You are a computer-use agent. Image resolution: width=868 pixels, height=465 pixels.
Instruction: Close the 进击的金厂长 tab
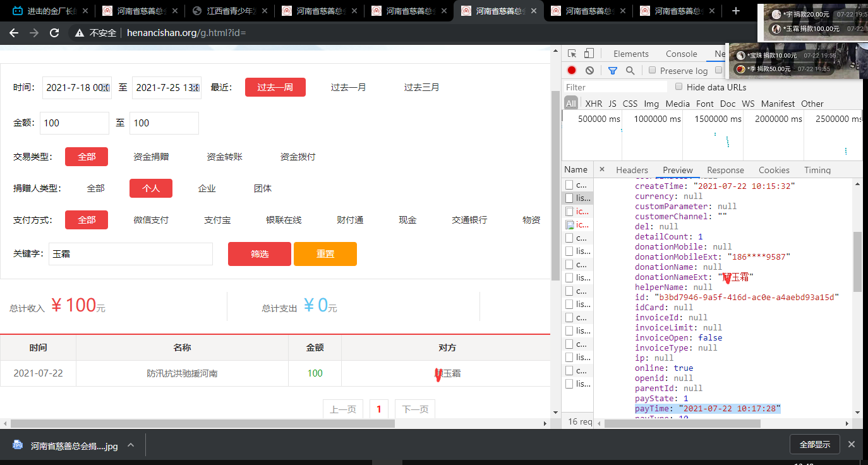point(85,11)
